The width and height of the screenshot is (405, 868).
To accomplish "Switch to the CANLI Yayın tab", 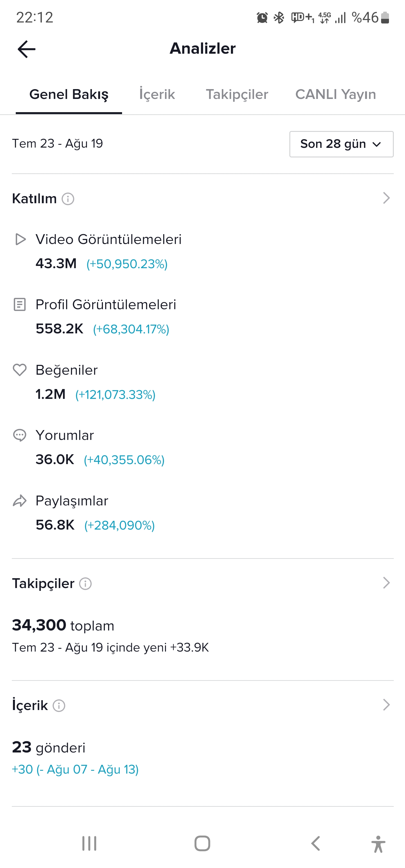I will 336,95.
